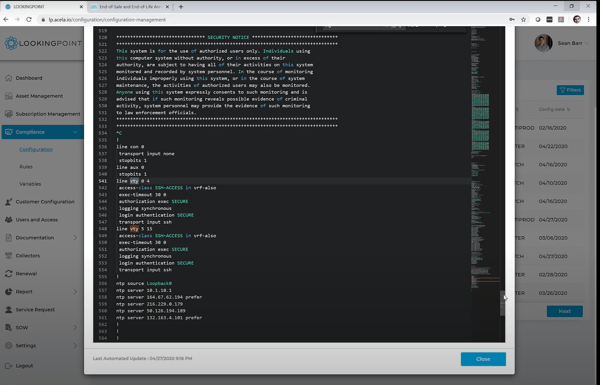Viewport: 600px width, 385px height.
Task: Go forward in the browser
Action: (17, 20)
